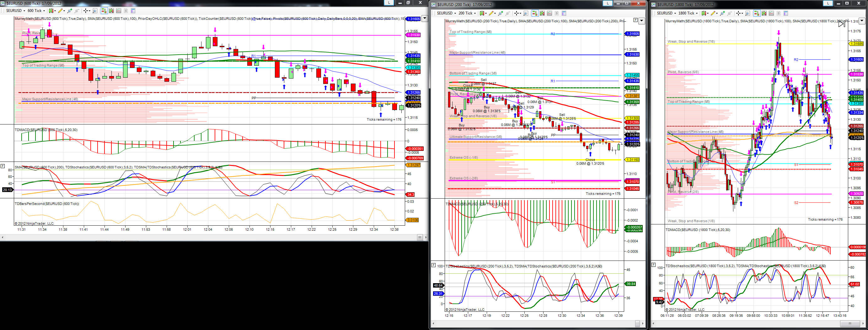
Task: Click L link button on 600 Tick window
Action: coord(389,3)
